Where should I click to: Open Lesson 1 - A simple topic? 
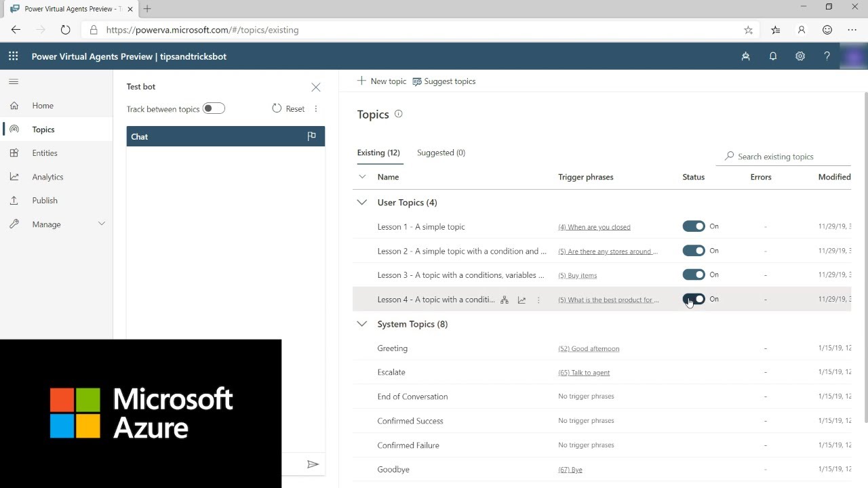(421, 226)
